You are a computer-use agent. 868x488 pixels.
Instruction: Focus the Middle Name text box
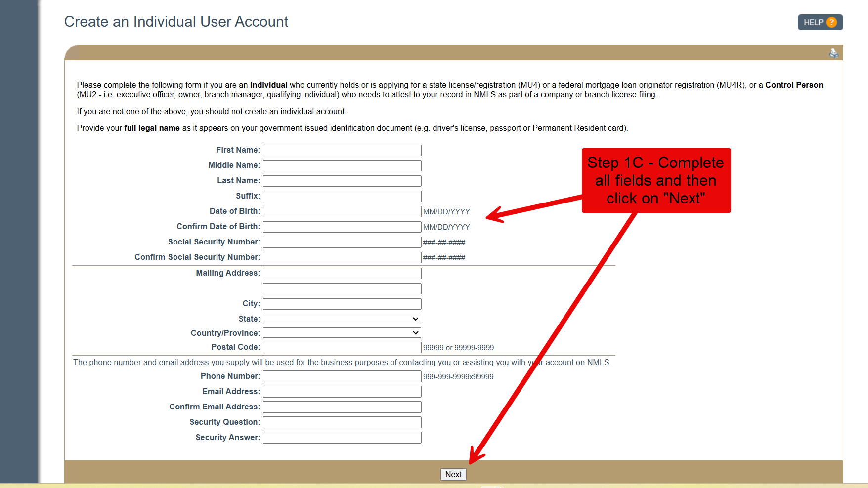point(342,165)
